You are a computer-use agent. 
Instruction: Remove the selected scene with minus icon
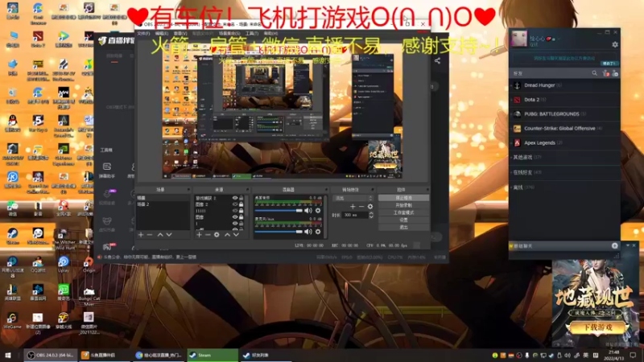click(150, 235)
